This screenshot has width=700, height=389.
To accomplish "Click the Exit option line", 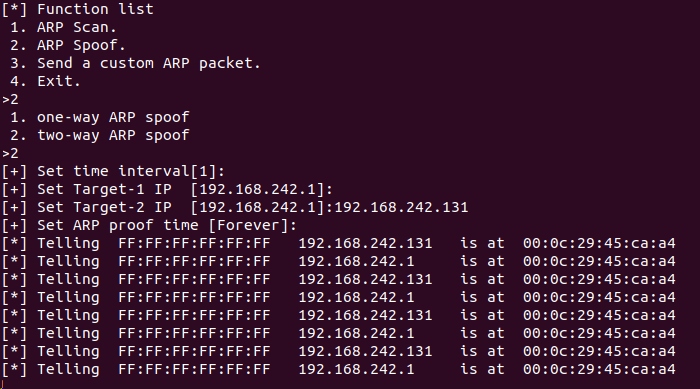I will coord(45,81).
